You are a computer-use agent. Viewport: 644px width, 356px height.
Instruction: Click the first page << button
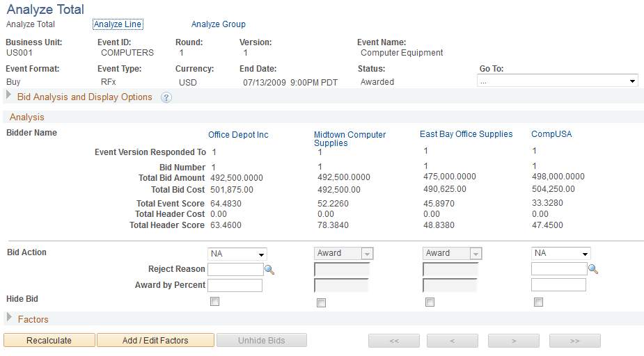coord(394,341)
